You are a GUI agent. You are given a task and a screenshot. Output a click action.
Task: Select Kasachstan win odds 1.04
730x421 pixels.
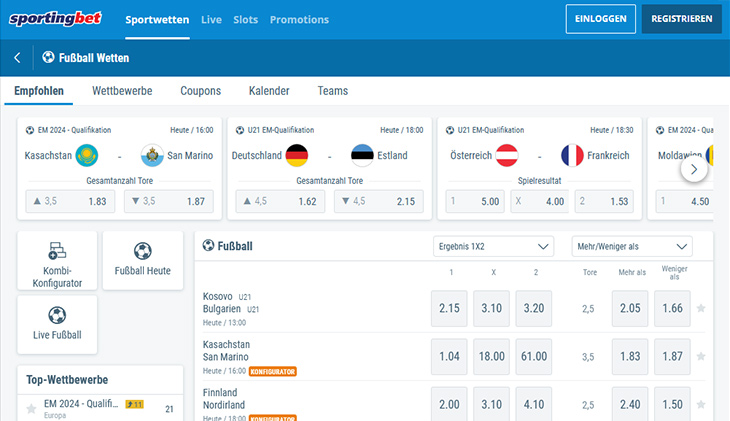click(x=449, y=356)
